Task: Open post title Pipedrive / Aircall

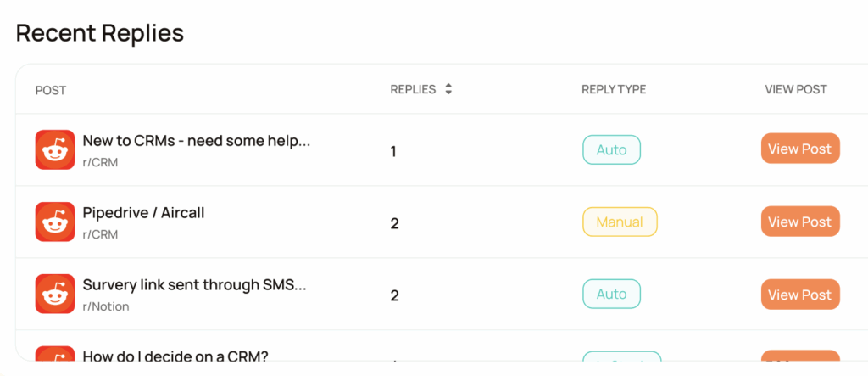Action: tap(143, 212)
